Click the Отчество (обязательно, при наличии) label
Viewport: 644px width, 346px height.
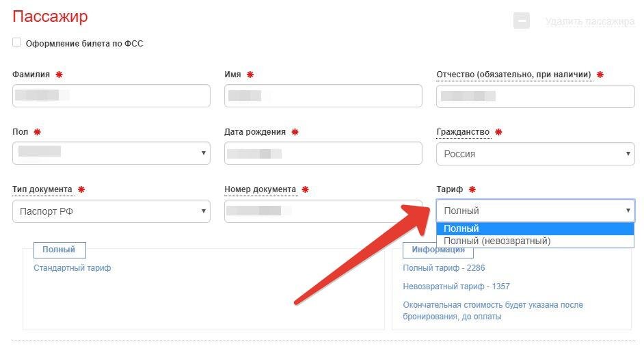click(x=514, y=75)
